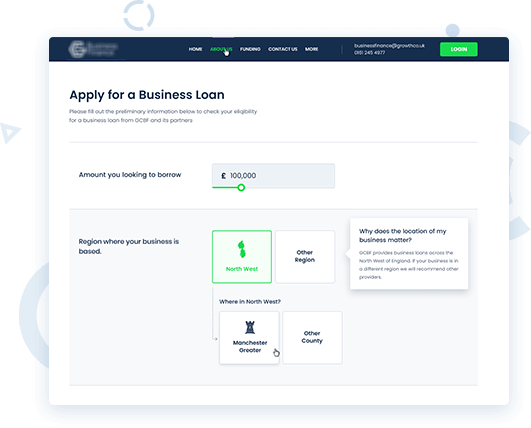This screenshot has width=531, height=428.
Task: Open the FUNDING menu item
Action: [250, 49]
